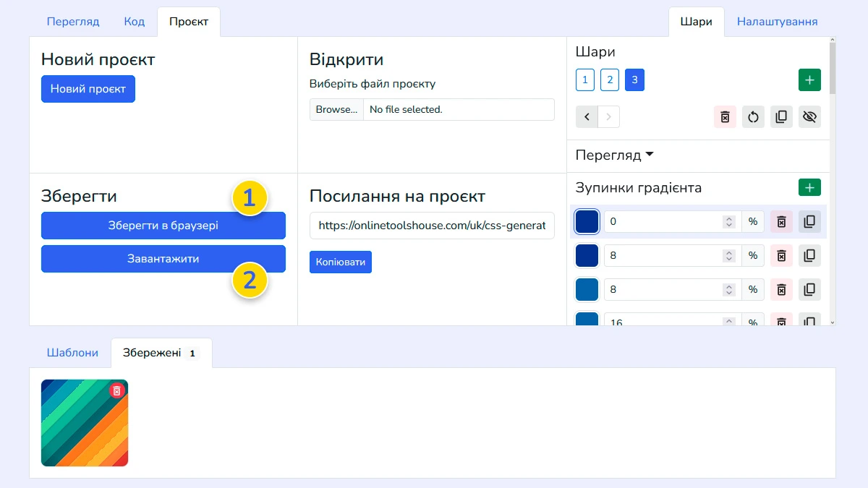Add a new gradient stop
Screen dimensions: 868x488
[x=809, y=187]
